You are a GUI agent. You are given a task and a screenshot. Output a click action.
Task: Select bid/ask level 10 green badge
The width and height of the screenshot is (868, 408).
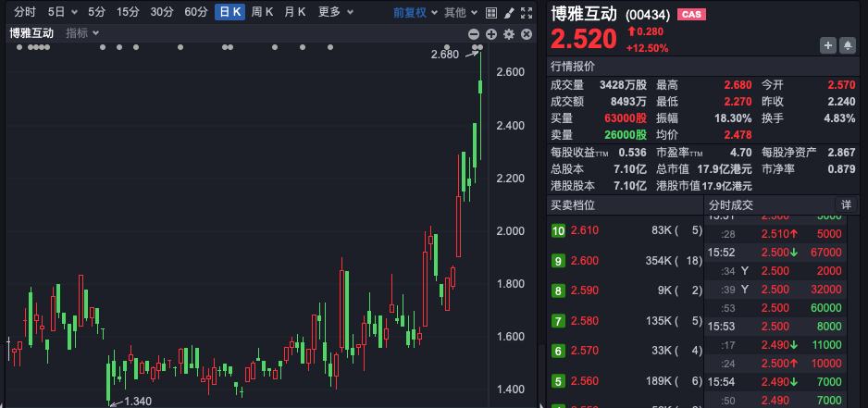pos(559,231)
